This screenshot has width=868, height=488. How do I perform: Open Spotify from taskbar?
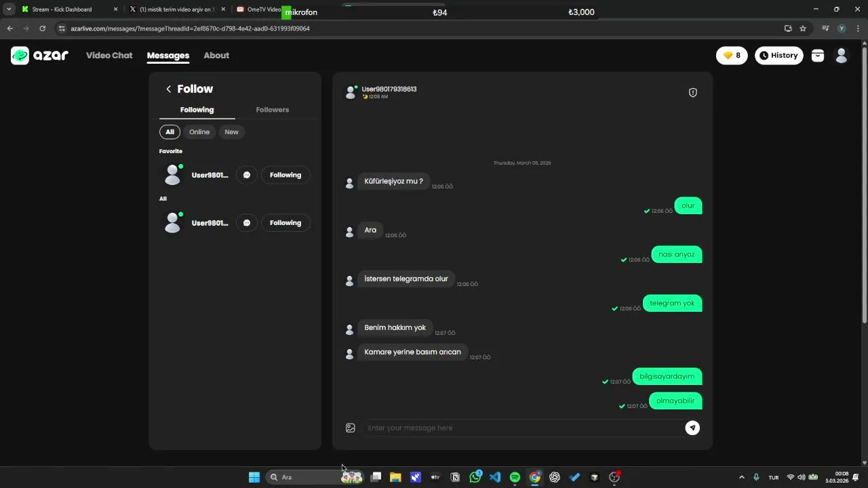(515, 477)
